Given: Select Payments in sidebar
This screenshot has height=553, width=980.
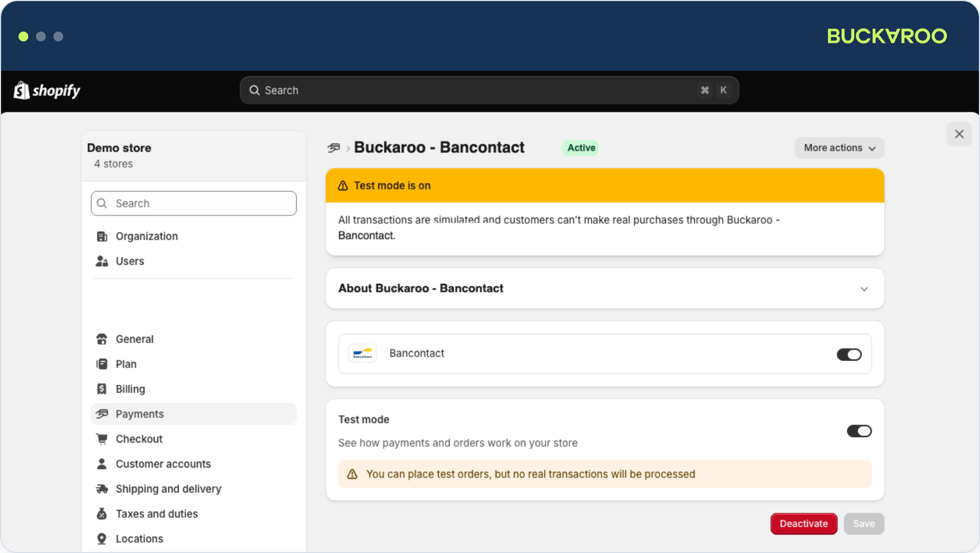Looking at the screenshot, I should point(194,414).
